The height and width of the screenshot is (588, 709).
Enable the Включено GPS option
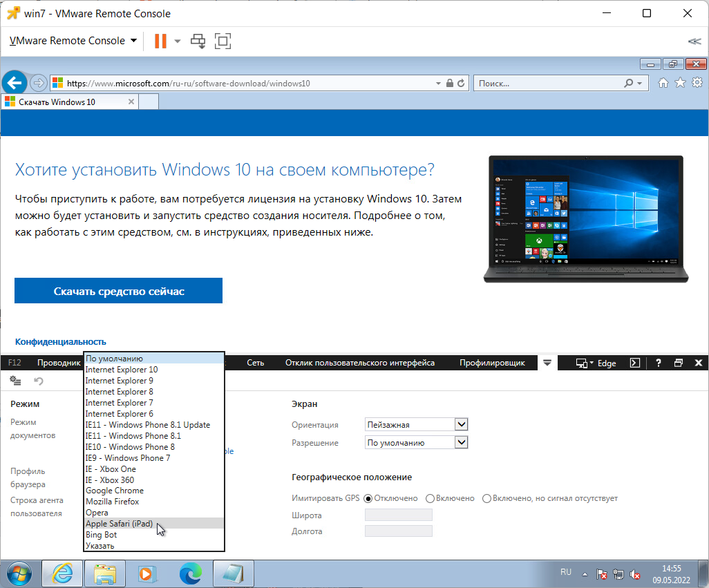pos(428,498)
